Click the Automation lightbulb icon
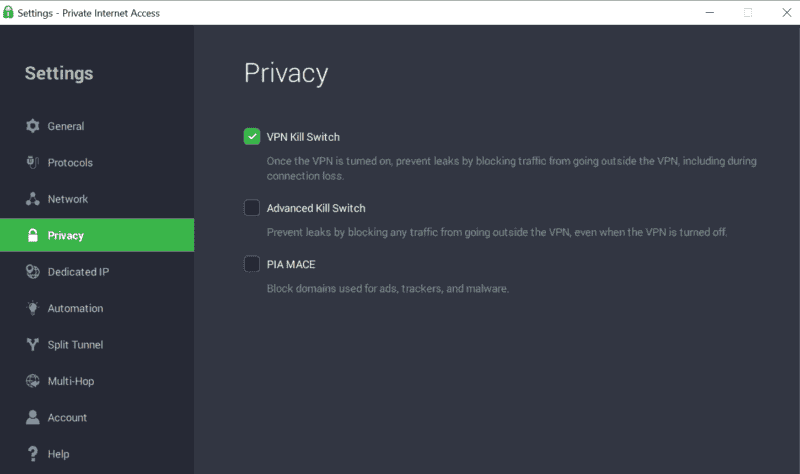 tap(33, 308)
